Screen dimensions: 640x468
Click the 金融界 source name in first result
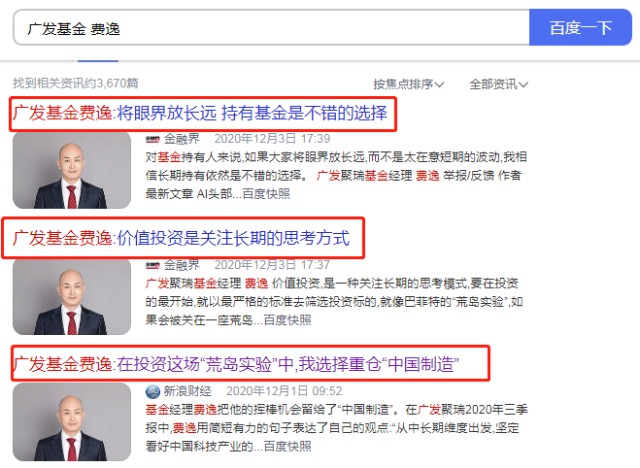click(x=182, y=139)
